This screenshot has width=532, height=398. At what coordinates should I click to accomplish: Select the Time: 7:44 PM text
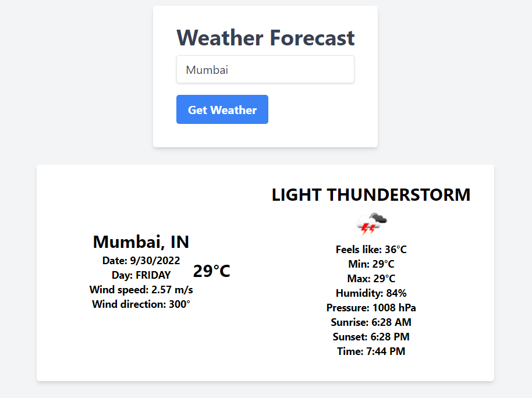[371, 351]
